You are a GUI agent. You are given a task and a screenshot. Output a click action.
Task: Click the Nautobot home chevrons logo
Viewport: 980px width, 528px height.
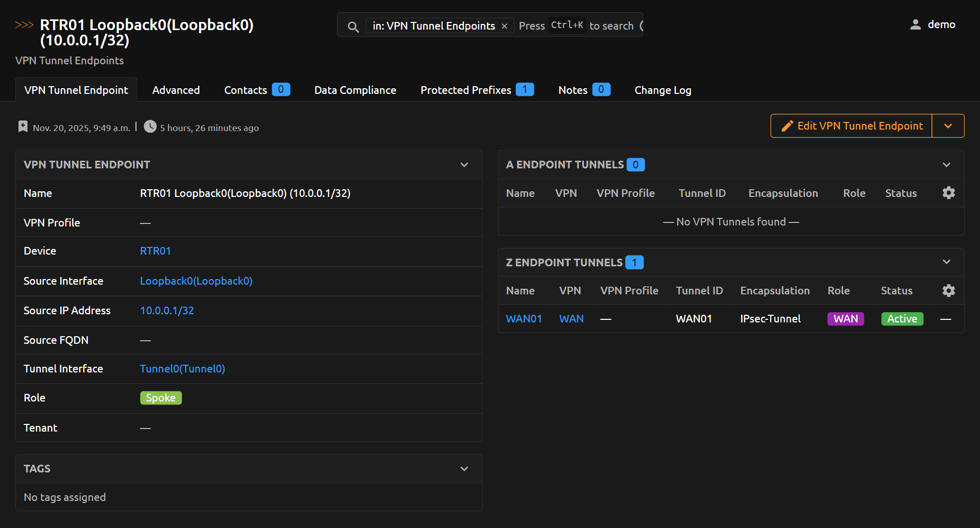pyautogui.click(x=24, y=25)
